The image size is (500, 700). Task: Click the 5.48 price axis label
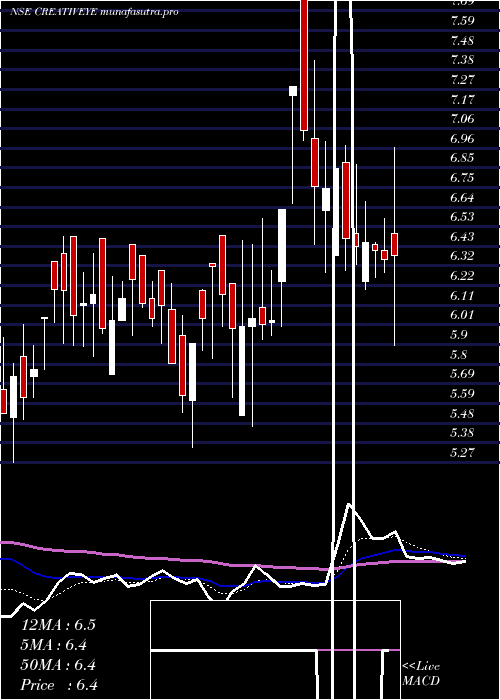click(462, 412)
